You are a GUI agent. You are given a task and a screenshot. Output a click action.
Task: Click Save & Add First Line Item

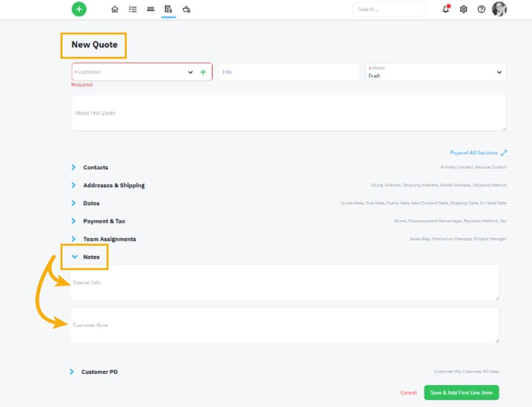(462, 393)
